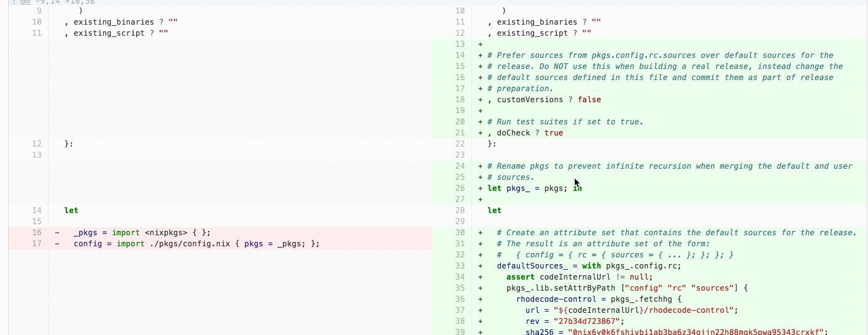Click the added line ', customVersions ? false'

click(544, 100)
